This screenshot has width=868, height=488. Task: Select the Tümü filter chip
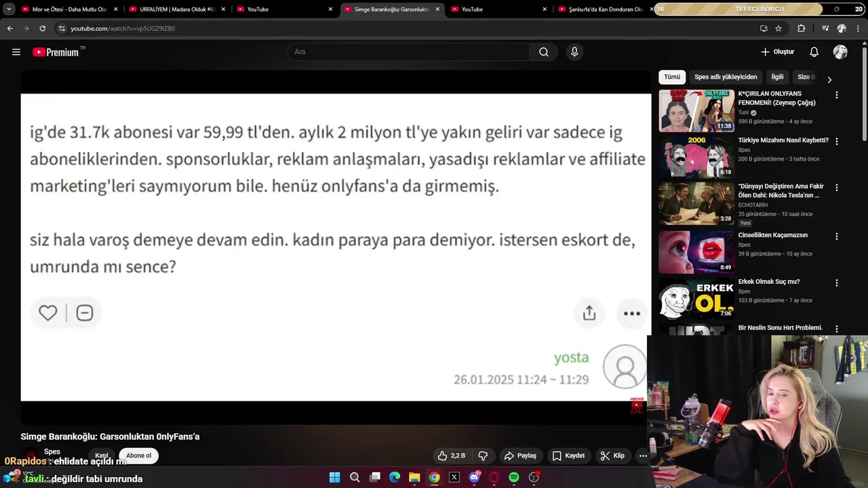point(672,77)
